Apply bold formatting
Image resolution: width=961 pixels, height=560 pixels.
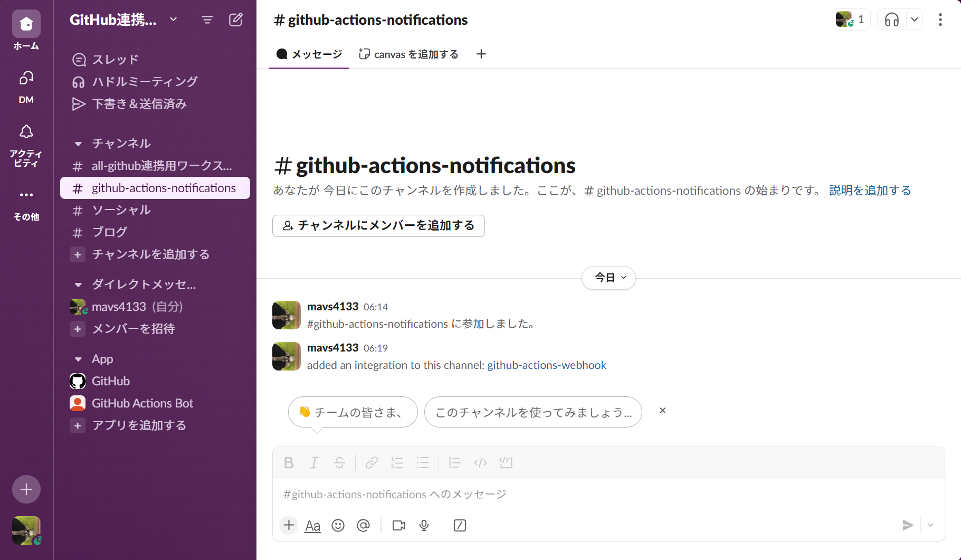pos(289,463)
